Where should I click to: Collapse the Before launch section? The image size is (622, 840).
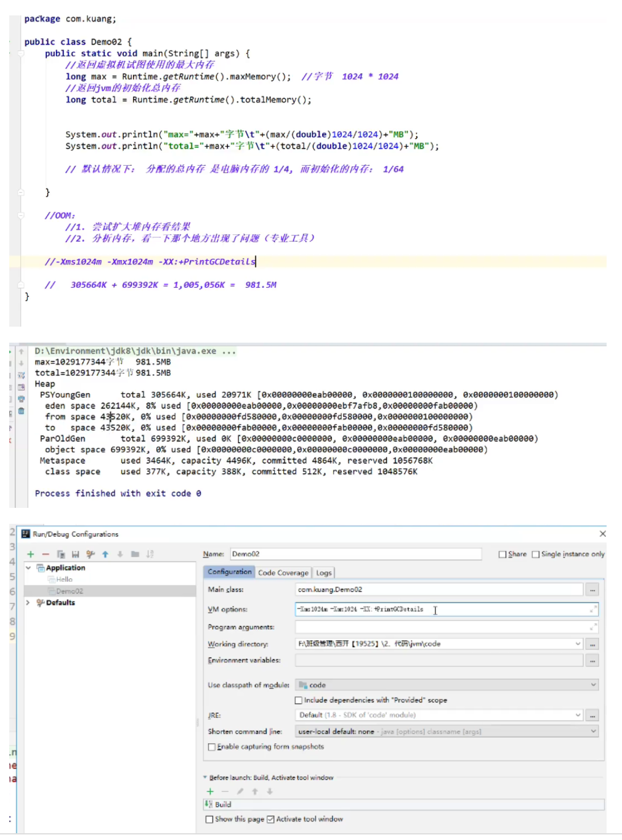205,778
